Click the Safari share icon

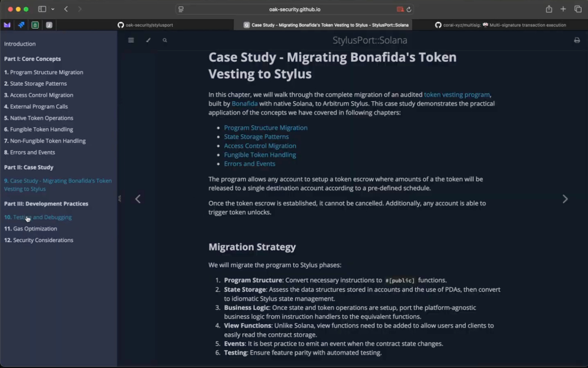(549, 9)
